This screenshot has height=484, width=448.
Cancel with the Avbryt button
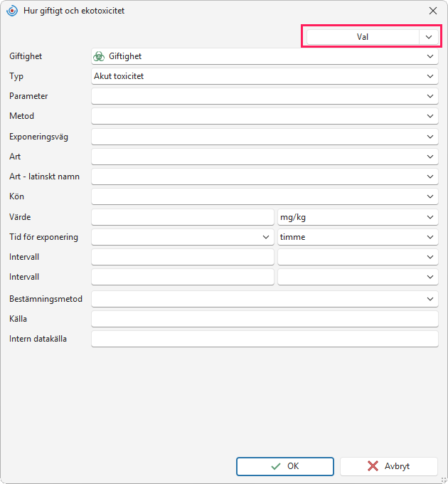(x=389, y=466)
